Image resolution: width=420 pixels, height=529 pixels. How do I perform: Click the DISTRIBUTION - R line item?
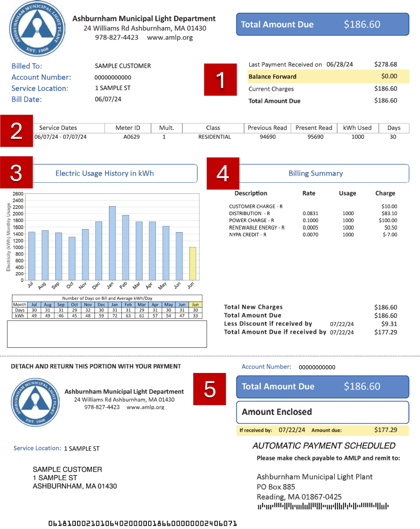point(249,213)
